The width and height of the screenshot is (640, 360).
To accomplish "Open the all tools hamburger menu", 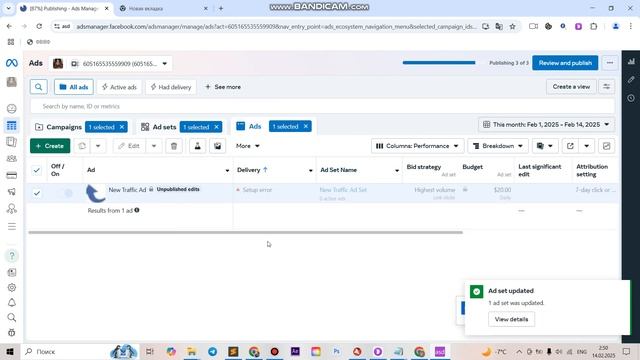I will (11, 226).
